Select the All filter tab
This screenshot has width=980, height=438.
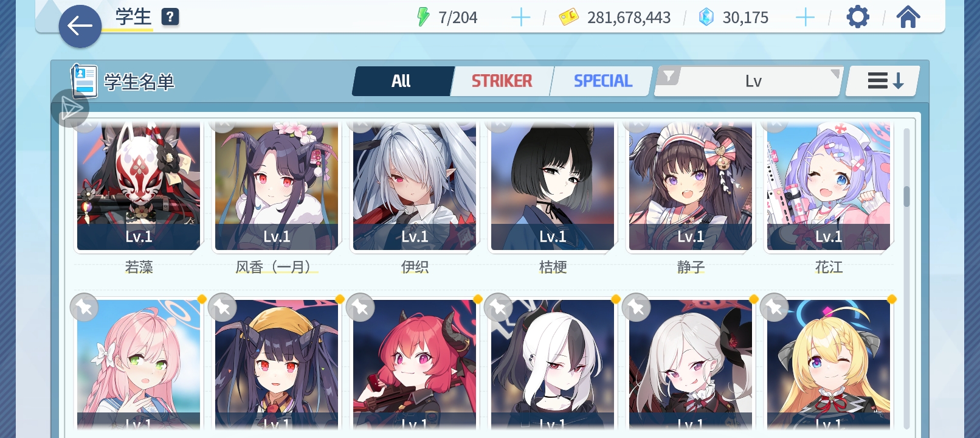tap(401, 81)
